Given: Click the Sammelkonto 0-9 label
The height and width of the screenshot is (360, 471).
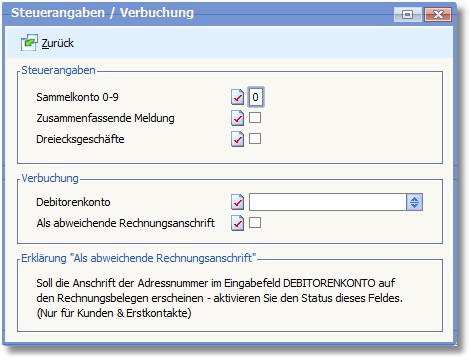Looking at the screenshot, I should tap(77, 97).
